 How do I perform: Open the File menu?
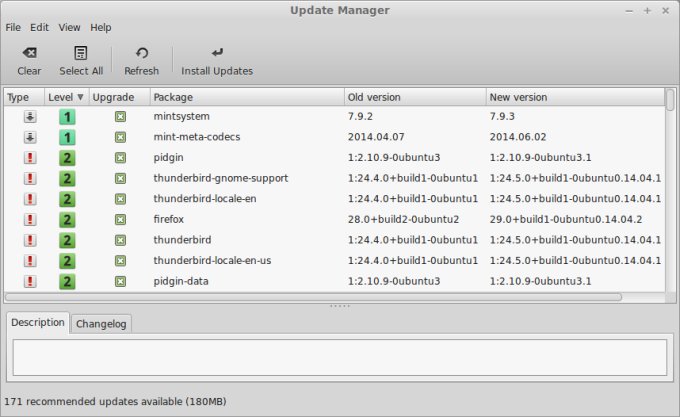[13, 27]
